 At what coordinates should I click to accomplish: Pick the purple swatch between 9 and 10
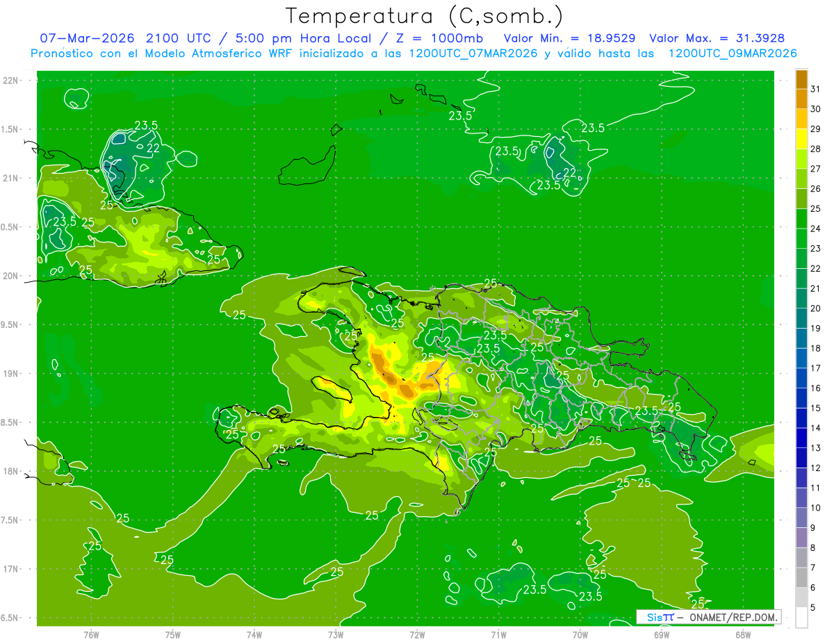click(x=801, y=518)
